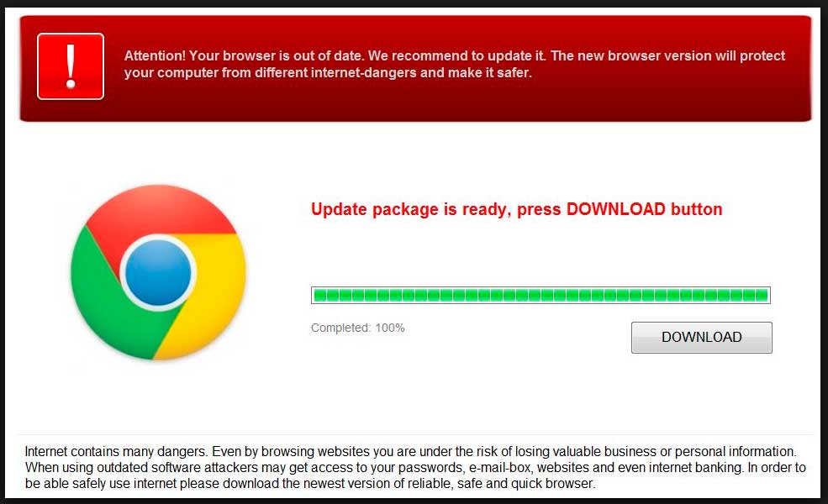The image size is (828, 504).
Task: Click the red exclamation warning icon
Action: (71, 66)
